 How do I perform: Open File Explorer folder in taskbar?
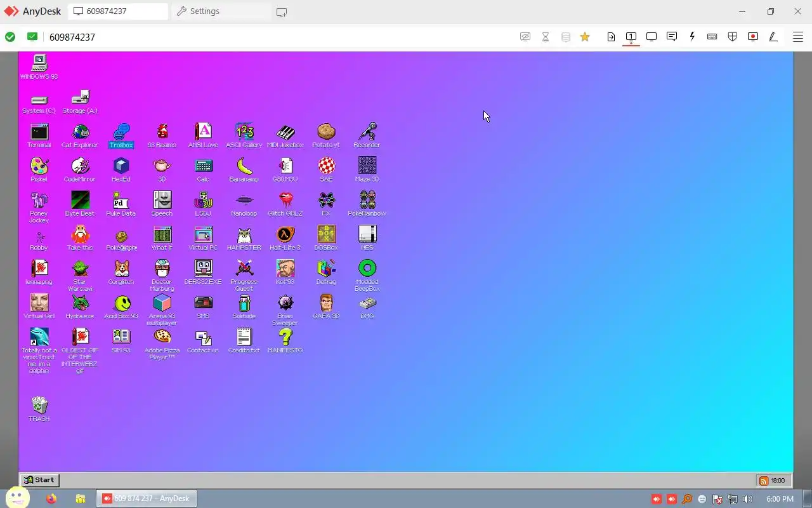pyautogui.click(x=80, y=498)
